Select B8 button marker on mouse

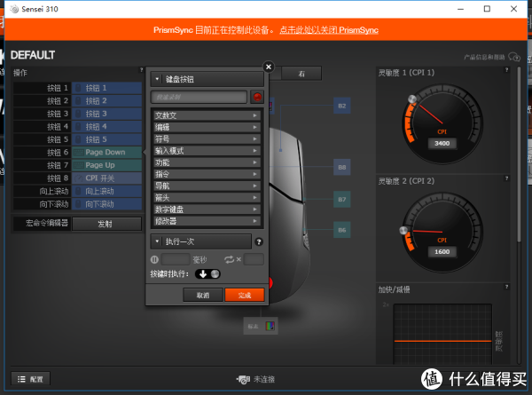(x=341, y=167)
